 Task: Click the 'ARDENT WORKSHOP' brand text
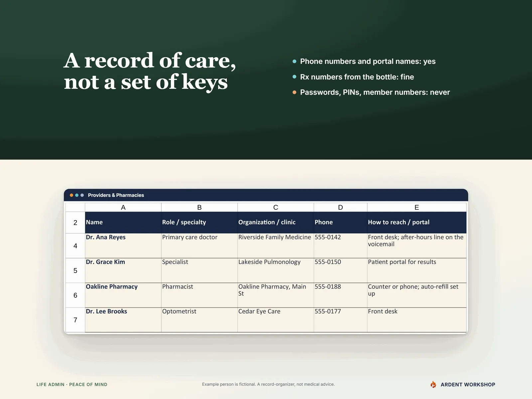[468, 384]
